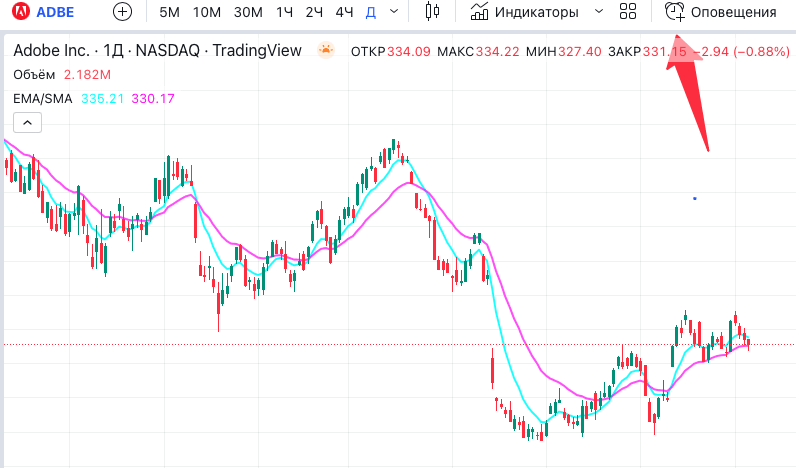Click the Объём volume indicator label
The height and width of the screenshot is (468, 796).
tap(35, 74)
